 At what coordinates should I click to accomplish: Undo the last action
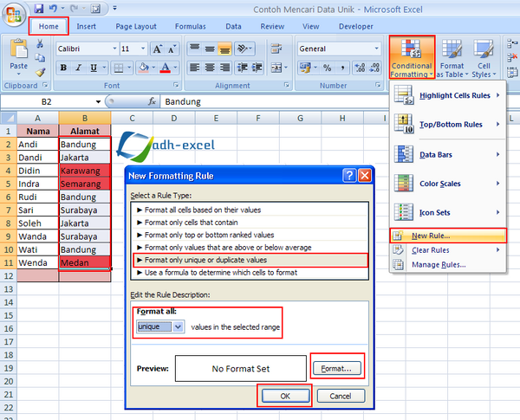[53, 9]
